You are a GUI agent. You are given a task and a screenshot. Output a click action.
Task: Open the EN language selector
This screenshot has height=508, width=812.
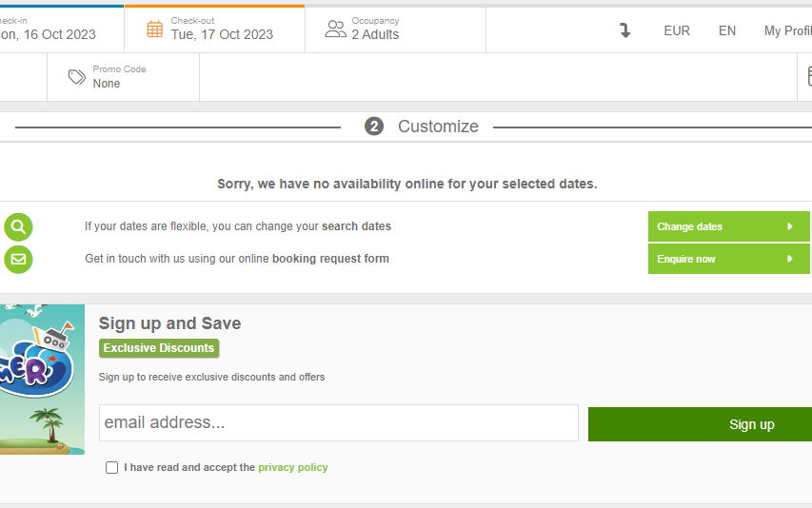(727, 30)
